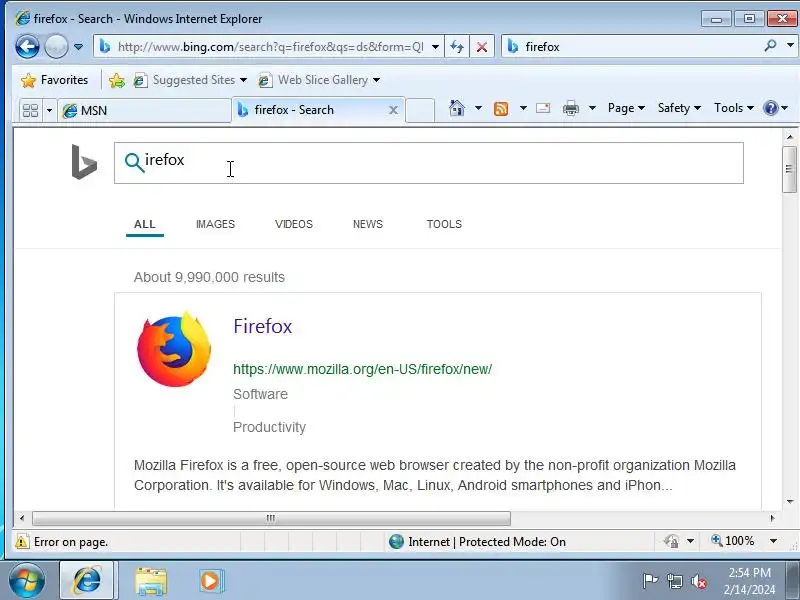Image resolution: width=800 pixels, height=600 pixels.
Task: Expand the tab list dropdown arrow
Action: tap(49, 110)
